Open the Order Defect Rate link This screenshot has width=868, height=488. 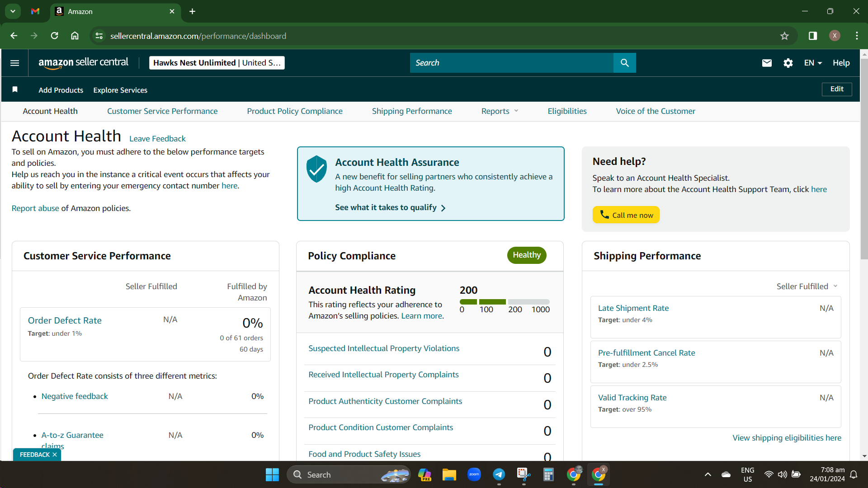(x=65, y=320)
